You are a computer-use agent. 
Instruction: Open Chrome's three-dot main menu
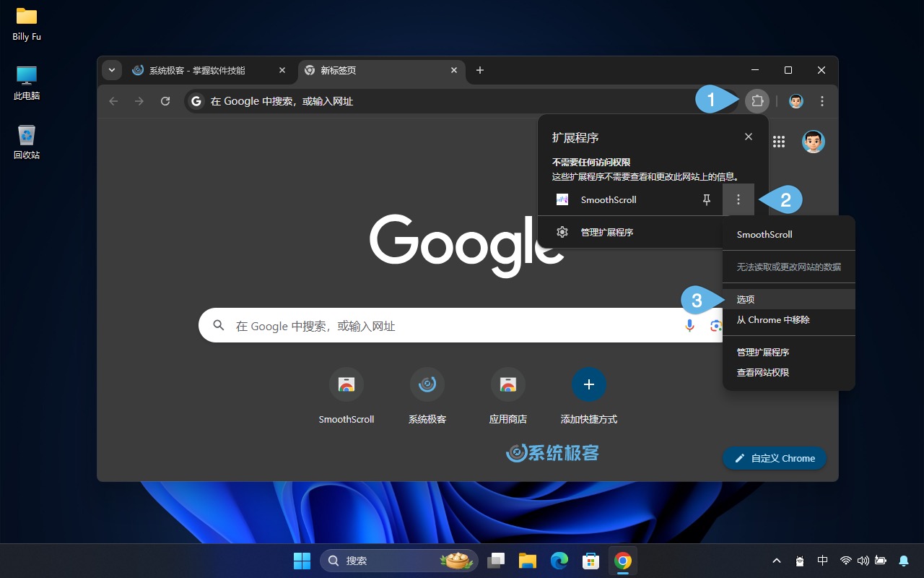(822, 101)
